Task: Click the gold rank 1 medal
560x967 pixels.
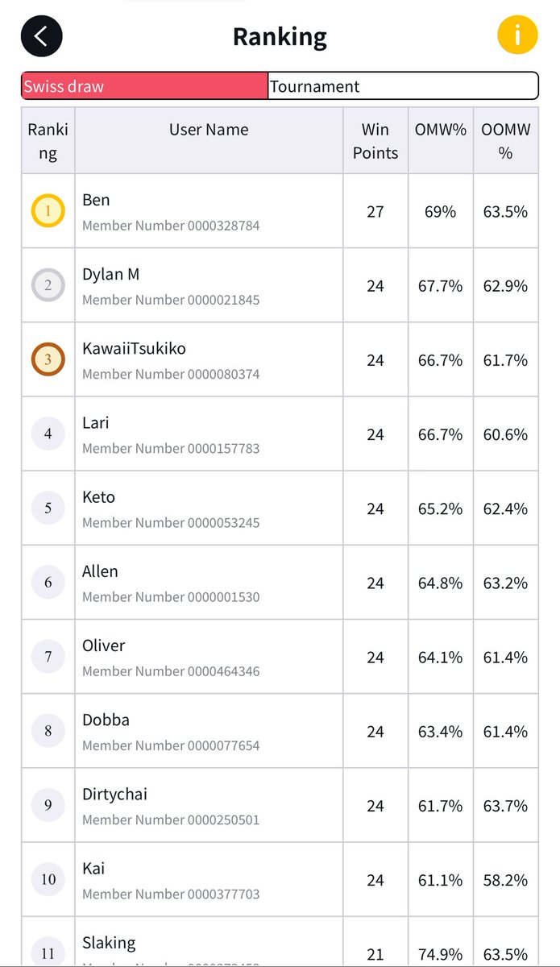Action: (x=48, y=211)
